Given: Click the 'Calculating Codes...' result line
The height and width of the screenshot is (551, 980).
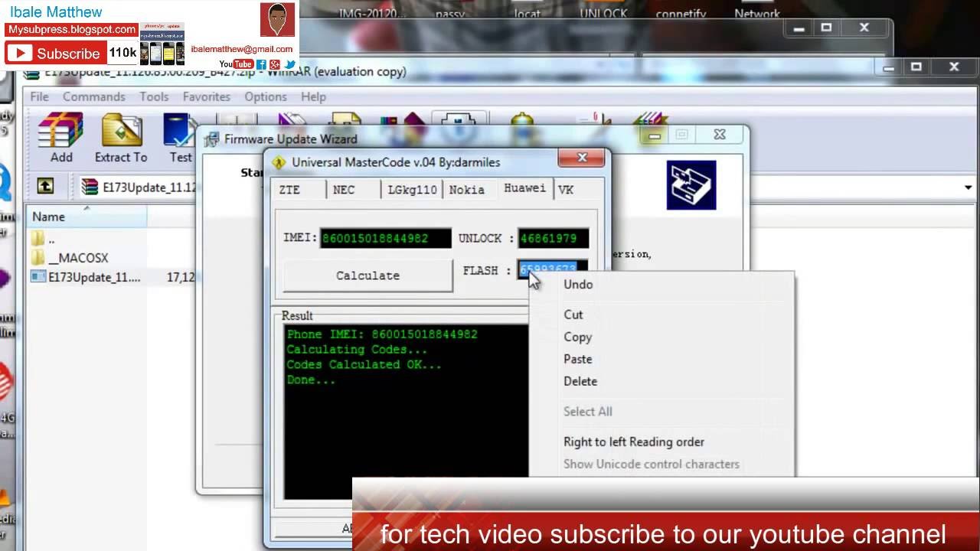Looking at the screenshot, I should click(357, 350).
